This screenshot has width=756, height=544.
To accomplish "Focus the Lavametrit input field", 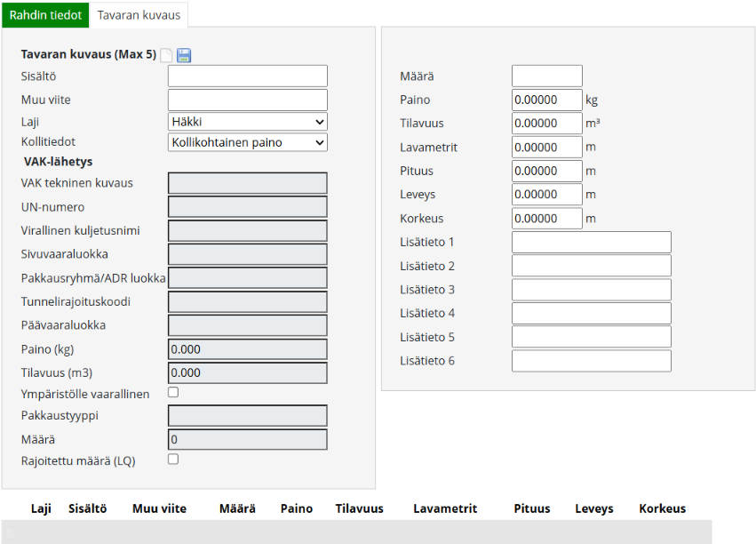I will click(546, 148).
